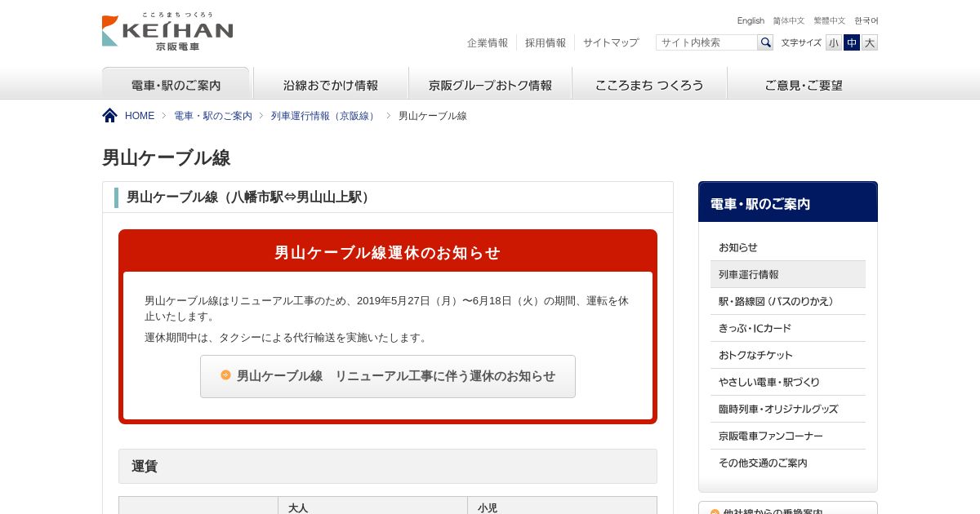Open the こころまち つくろう tab
The image size is (980, 514).
point(649,84)
